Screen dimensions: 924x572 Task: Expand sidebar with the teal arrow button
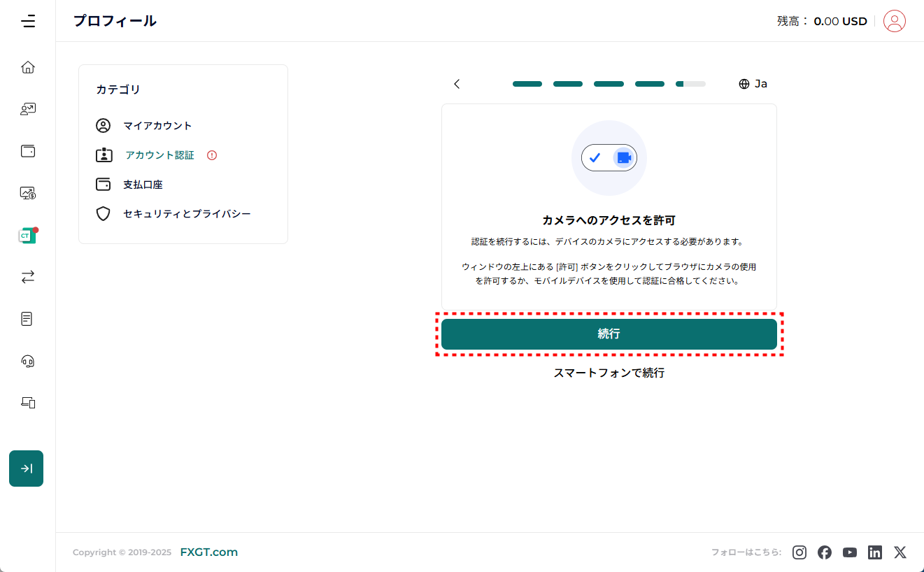pyautogui.click(x=27, y=469)
